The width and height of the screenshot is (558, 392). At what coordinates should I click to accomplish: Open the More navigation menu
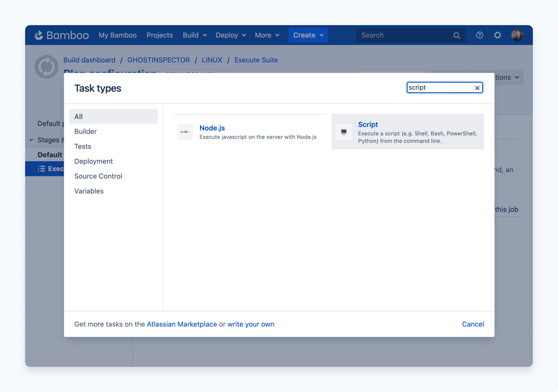tap(266, 35)
